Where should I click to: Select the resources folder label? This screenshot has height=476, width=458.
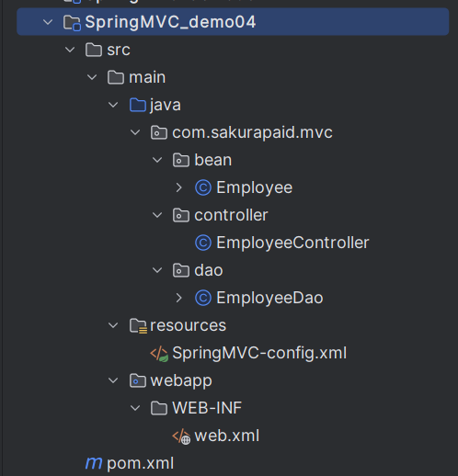click(x=189, y=325)
